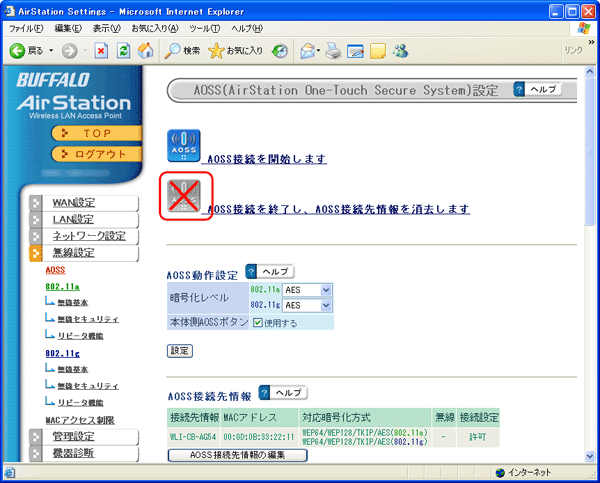600x483 pixels.
Task: Click the 設定 apply button
Action: [x=179, y=351]
